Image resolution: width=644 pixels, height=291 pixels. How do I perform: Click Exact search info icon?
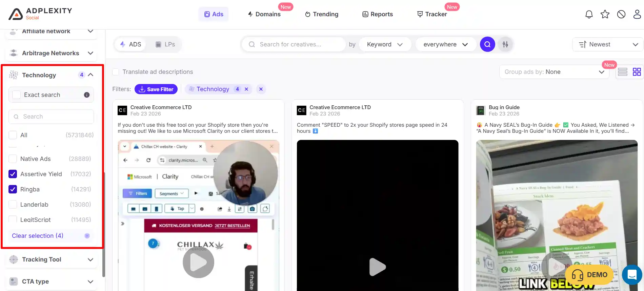(87, 95)
